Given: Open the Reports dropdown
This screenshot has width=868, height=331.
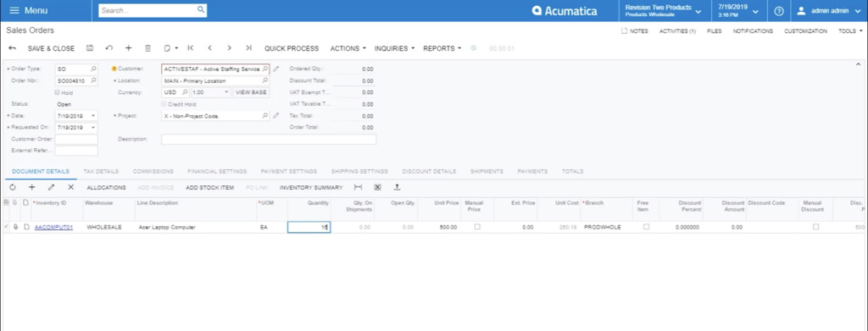Looking at the screenshot, I should (442, 48).
